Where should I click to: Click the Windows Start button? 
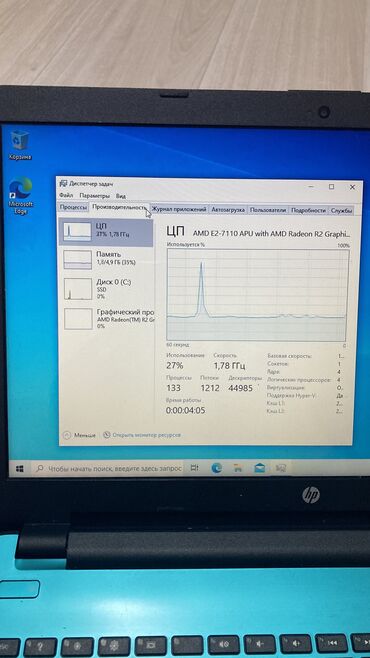tap(20, 468)
